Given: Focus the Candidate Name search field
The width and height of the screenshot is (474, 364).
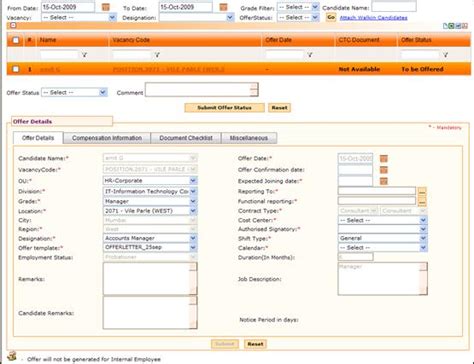Looking at the screenshot, I should [x=394, y=7].
